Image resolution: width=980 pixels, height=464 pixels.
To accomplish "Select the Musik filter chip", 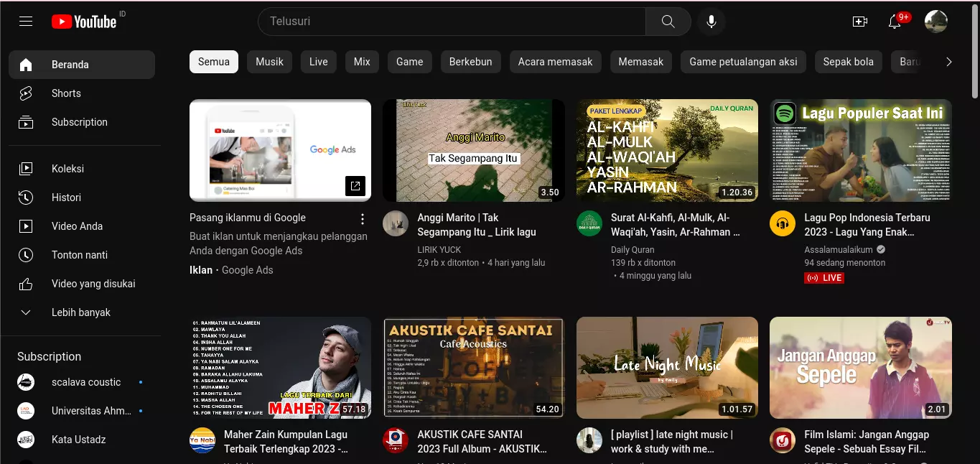I will [269, 62].
